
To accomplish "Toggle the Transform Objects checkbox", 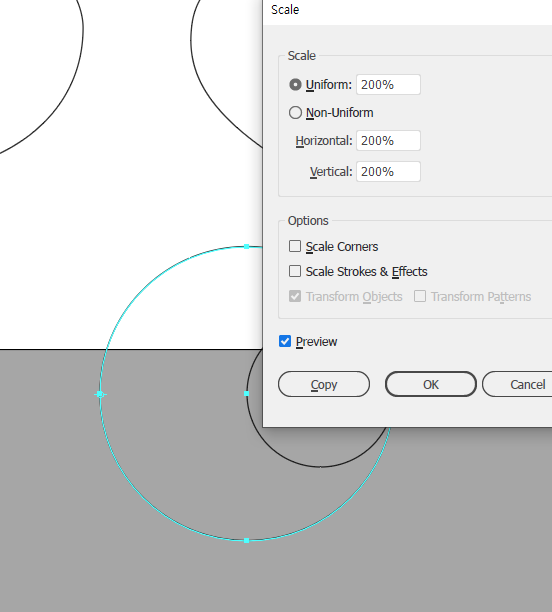I will click(x=295, y=296).
